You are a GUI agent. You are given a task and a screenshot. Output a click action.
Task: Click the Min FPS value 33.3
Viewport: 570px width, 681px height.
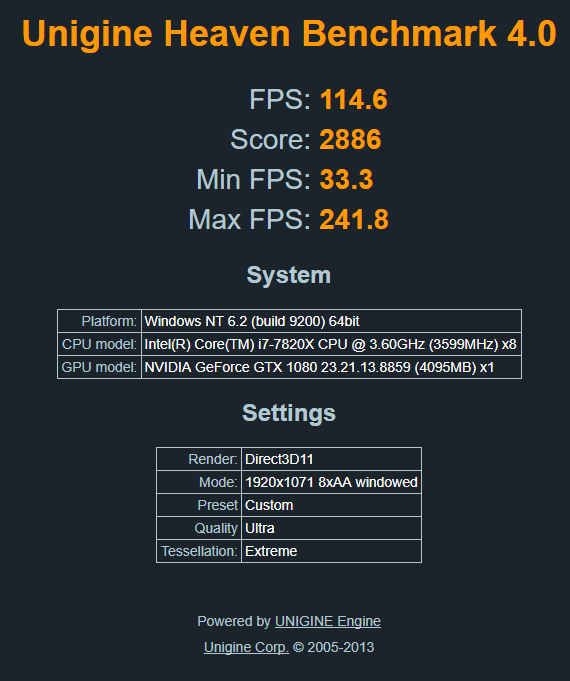tap(346, 179)
